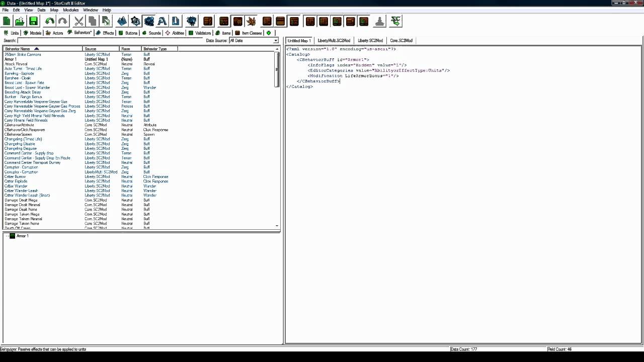Click the Copy icon in toolbar
This screenshot has width=644, height=362.
(92, 21)
